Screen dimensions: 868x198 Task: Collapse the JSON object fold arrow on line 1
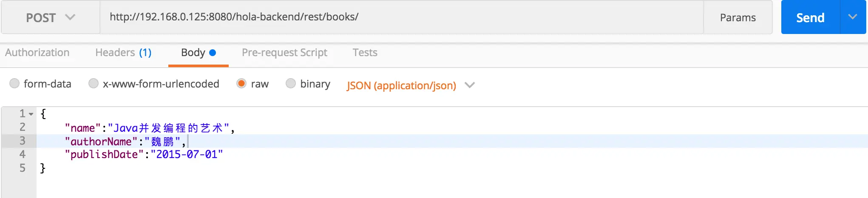tap(31, 114)
